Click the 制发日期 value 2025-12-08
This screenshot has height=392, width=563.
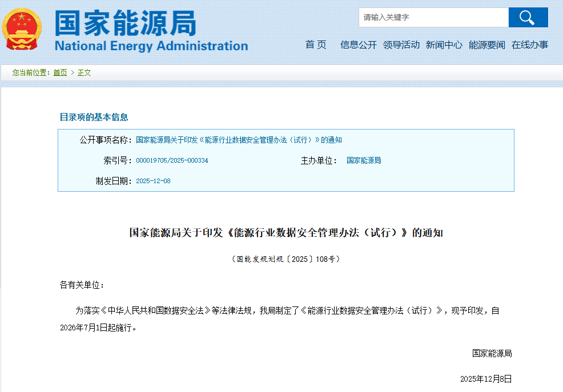coord(153,181)
